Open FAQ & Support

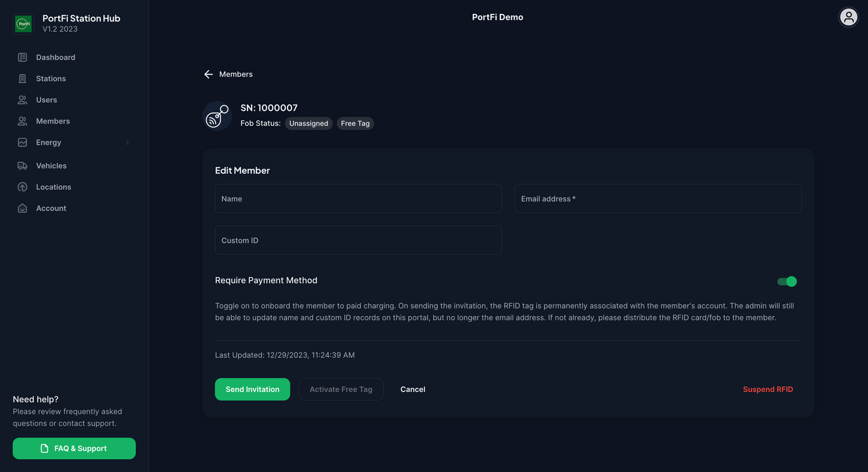[74, 449]
